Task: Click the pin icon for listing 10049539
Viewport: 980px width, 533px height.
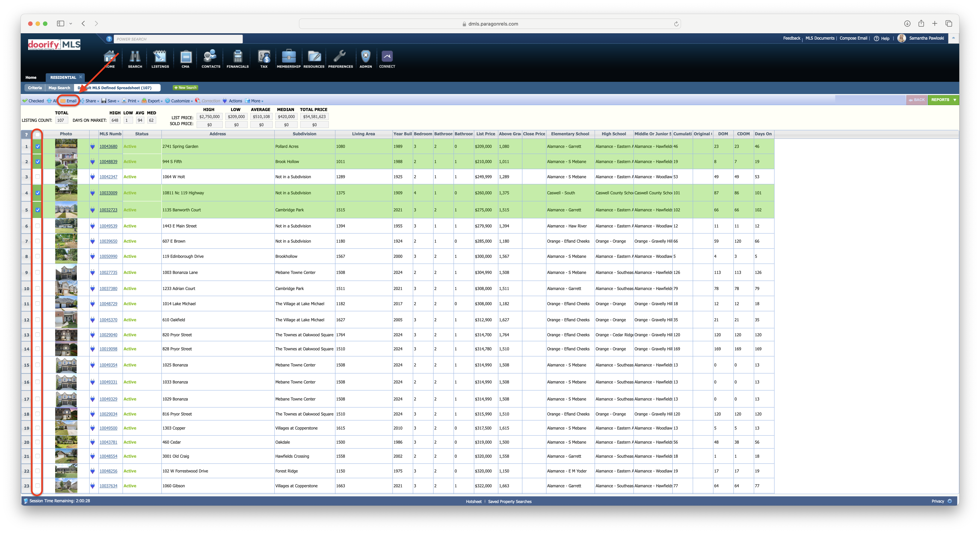Action: [x=92, y=226]
